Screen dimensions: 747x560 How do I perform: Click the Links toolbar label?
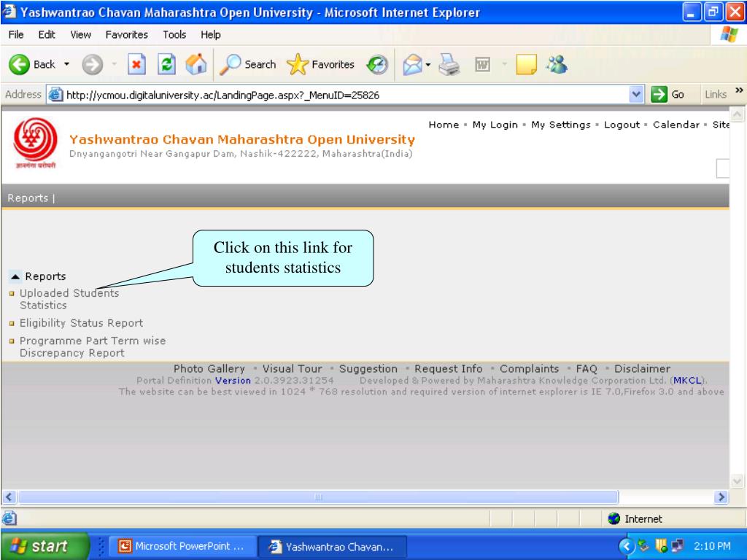coord(716,94)
